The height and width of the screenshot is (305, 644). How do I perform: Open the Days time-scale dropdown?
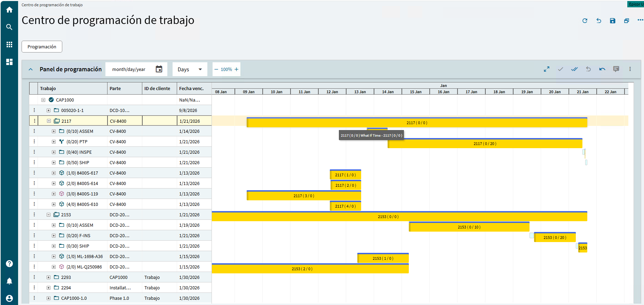click(190, 69)
